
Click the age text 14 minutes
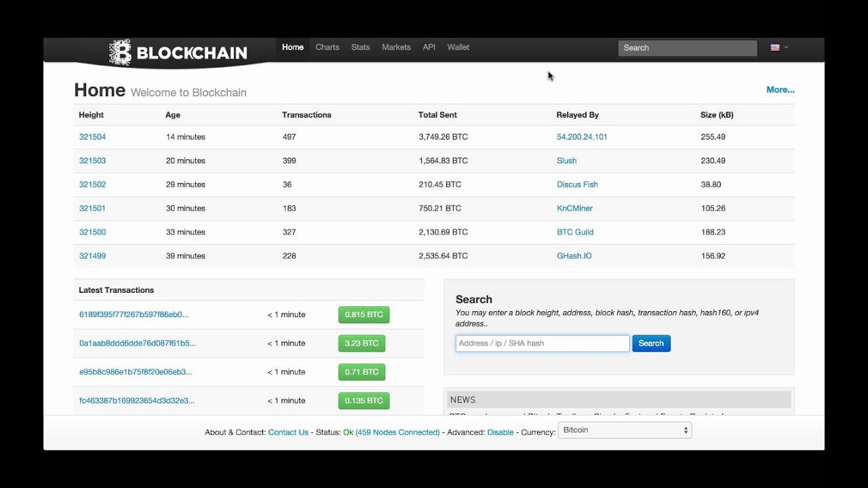coord(185,137)
